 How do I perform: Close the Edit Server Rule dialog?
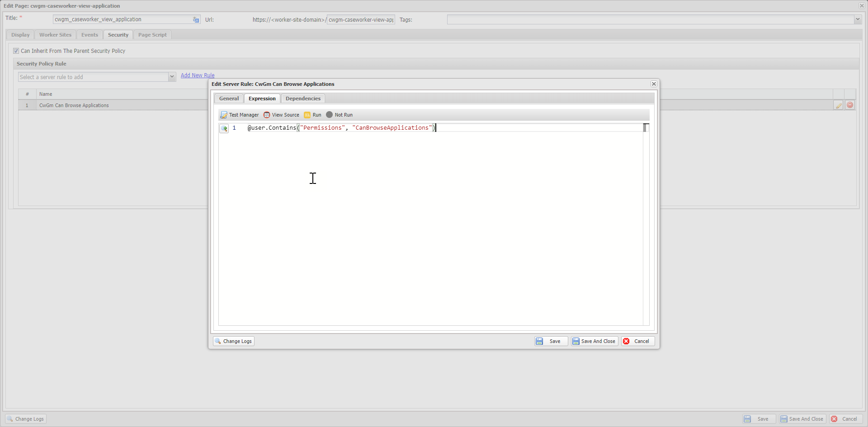[654, 84]
